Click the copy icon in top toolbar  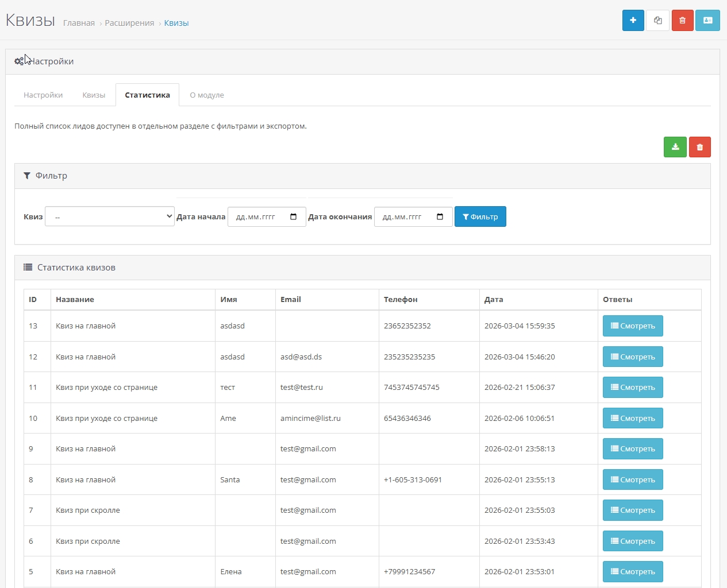[x=657, y=21]
